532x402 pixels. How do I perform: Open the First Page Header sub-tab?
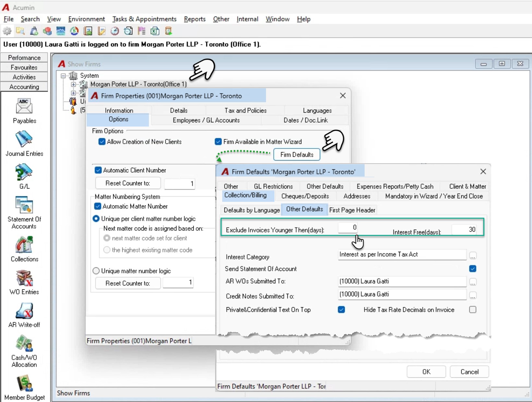coord(352,210)
